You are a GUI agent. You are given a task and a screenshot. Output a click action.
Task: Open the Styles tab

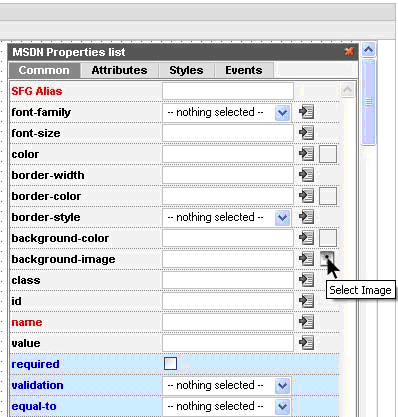tap(186, 70)
